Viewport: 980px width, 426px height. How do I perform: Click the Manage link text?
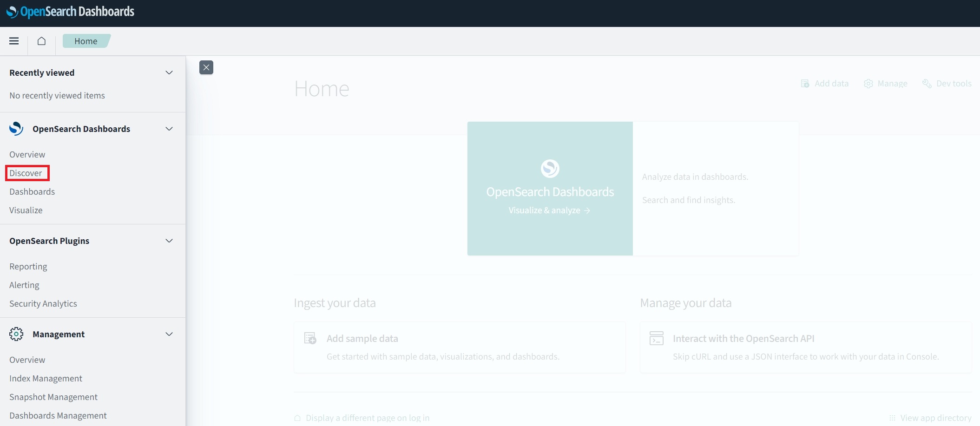pyautogui.click(x=892, y=84)
